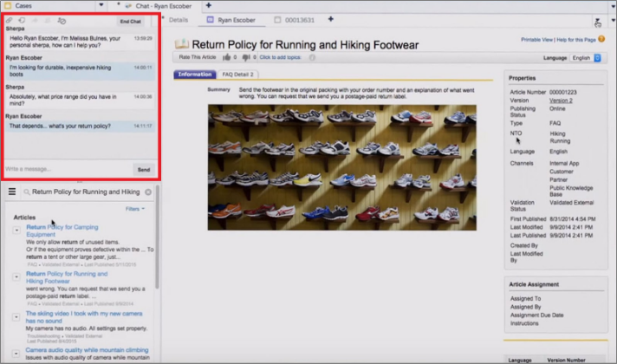The height and width of the screenshot is (364, 617).
Task: End the chat with End Chat button
Action: pyautogui.click(x=130, y=22)
